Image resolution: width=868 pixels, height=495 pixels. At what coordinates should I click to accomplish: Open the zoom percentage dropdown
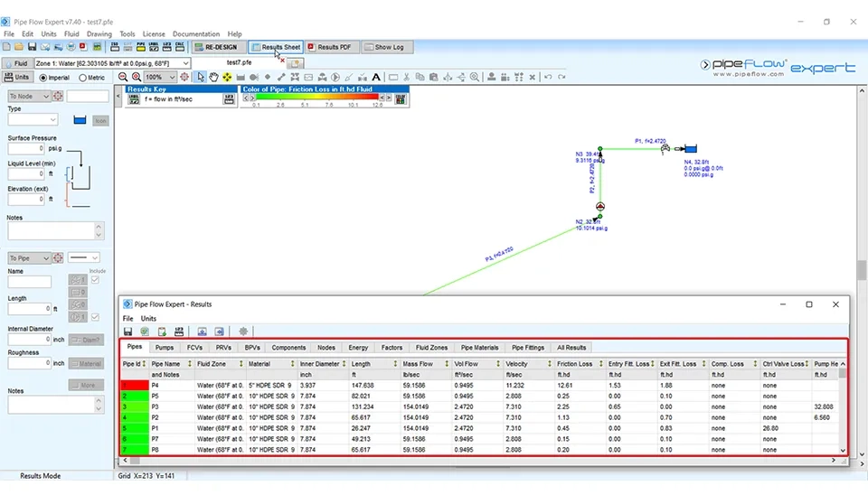pyautogui.click(x=172, y=78)
